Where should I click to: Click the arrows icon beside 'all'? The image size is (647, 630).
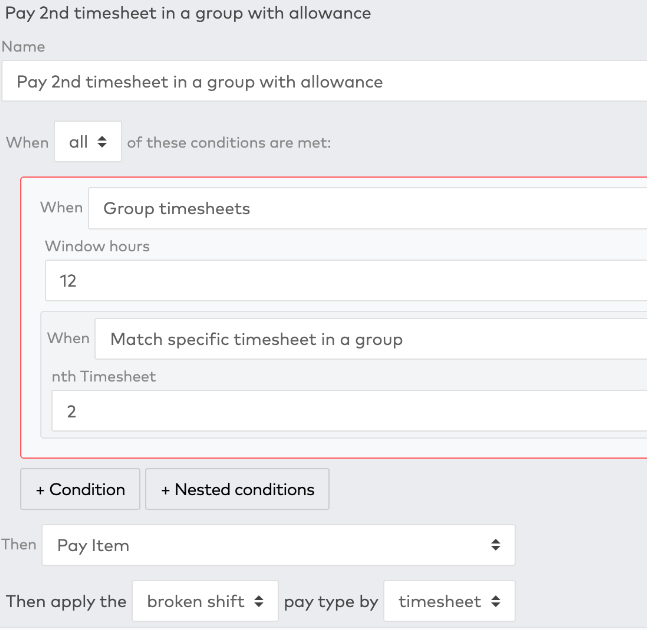[x=102, y=142]
